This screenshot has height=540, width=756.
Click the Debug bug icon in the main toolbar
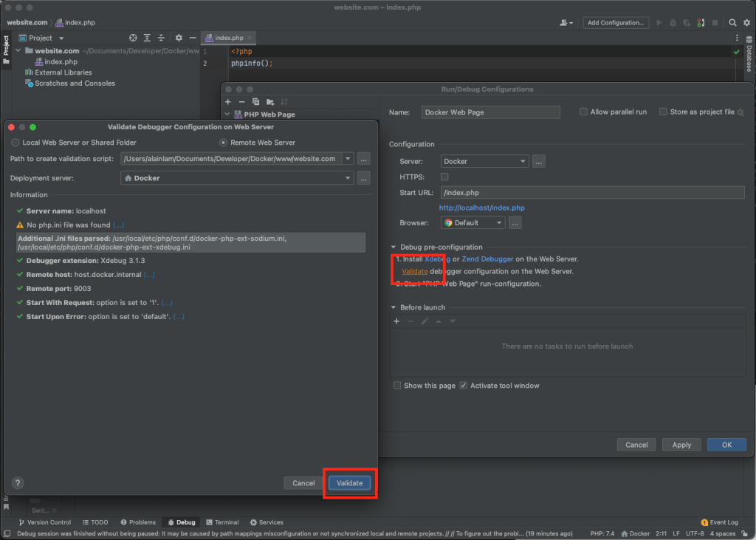[x=673, y=23]
